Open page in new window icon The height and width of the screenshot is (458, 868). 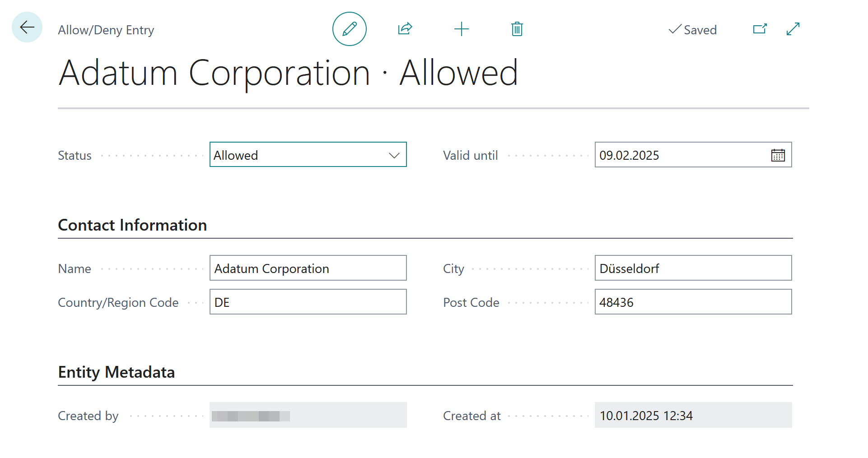[760, 29]
